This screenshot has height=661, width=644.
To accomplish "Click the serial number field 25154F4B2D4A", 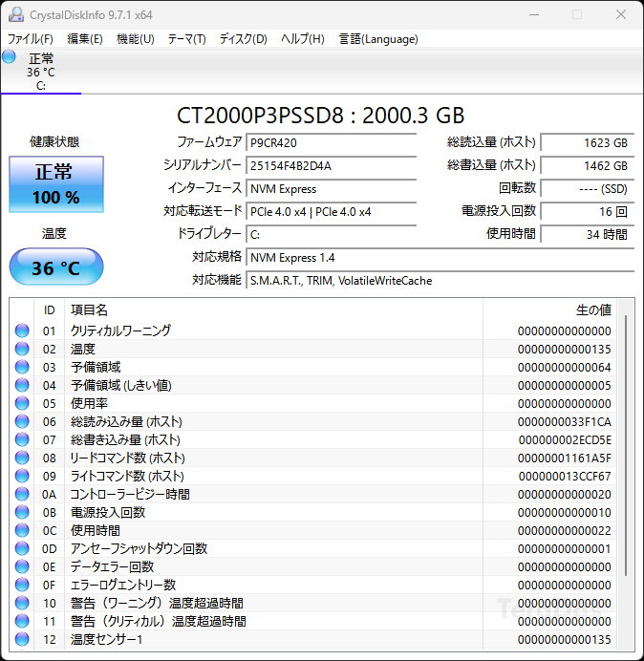I will 331,165.
